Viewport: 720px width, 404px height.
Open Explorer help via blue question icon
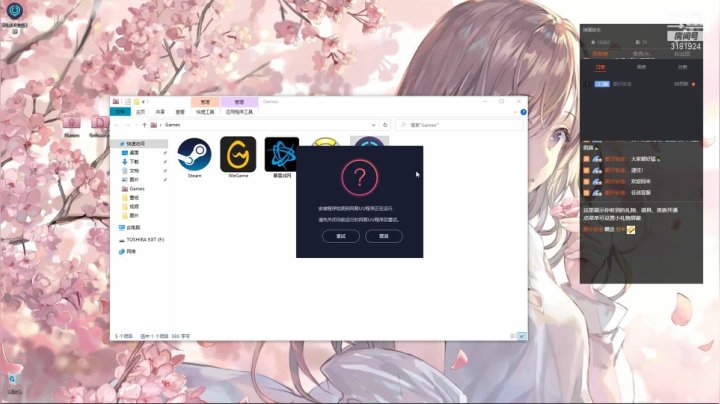[523, 112]
